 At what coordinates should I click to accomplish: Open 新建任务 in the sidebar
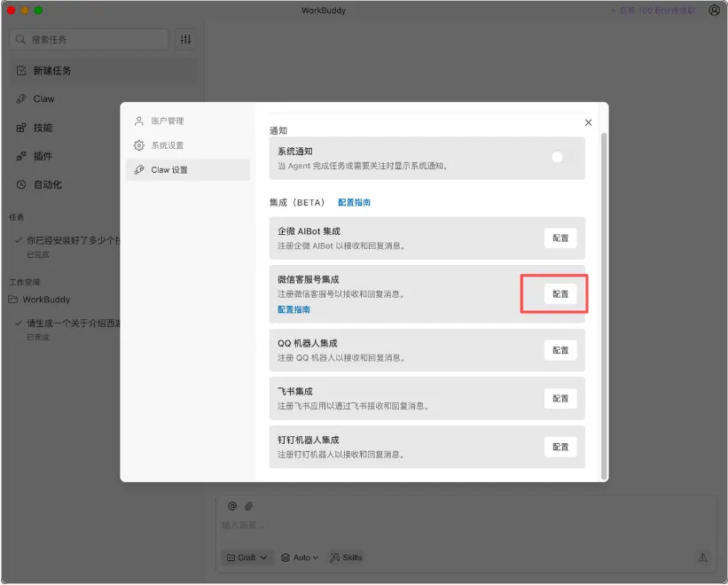click(103, 71)
